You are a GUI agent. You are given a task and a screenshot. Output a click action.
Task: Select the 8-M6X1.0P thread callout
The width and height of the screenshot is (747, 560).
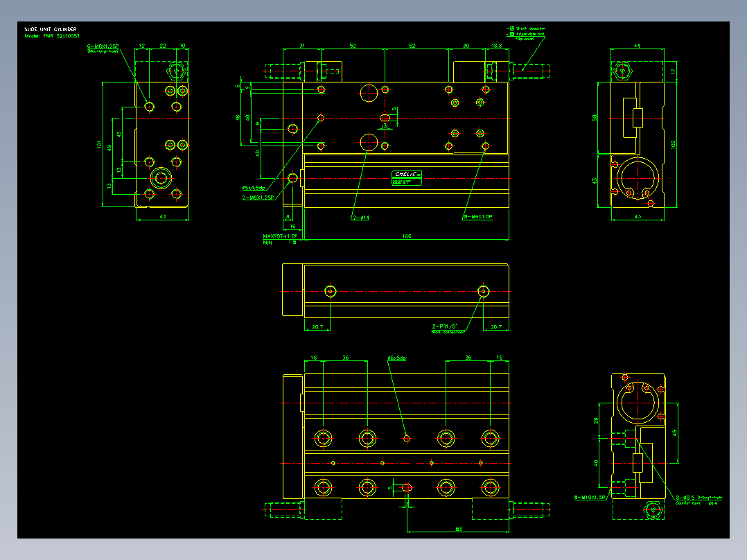pyautogui.click(x=478, y=216)
